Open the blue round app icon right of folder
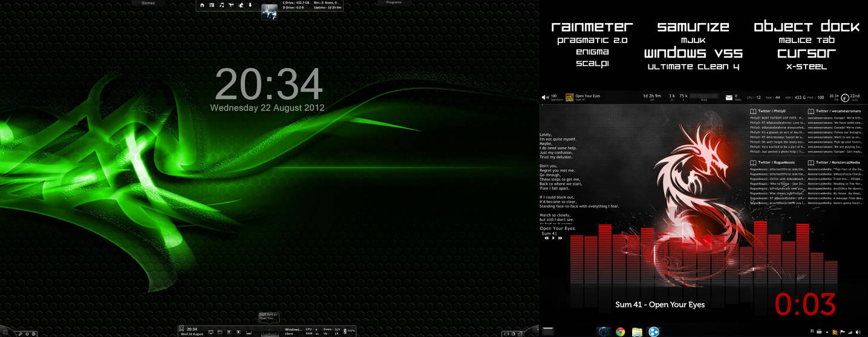The image size is (868, 337). pos(654,332)
